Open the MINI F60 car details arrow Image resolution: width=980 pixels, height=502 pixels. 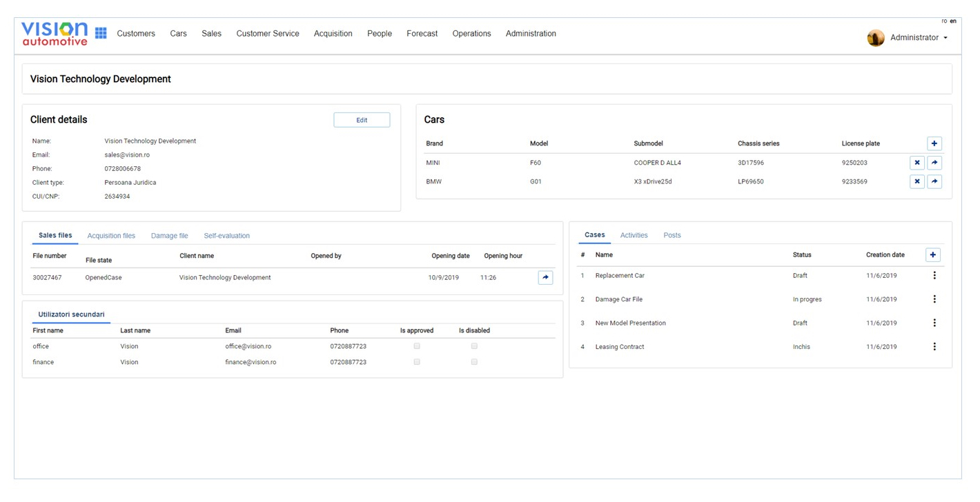[934, 163]
